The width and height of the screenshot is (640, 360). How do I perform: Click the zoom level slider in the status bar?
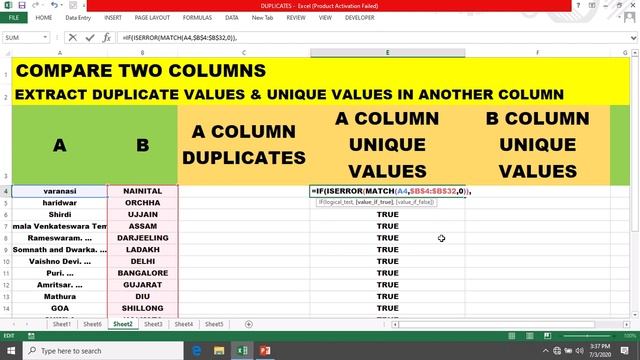tap(587, 336)
